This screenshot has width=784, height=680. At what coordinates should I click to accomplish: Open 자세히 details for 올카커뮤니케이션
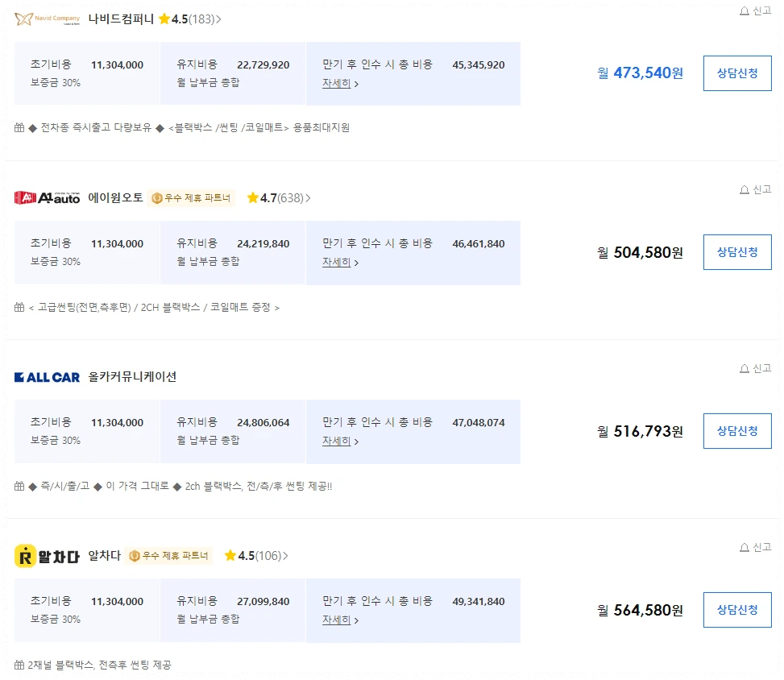coord(338,441)
